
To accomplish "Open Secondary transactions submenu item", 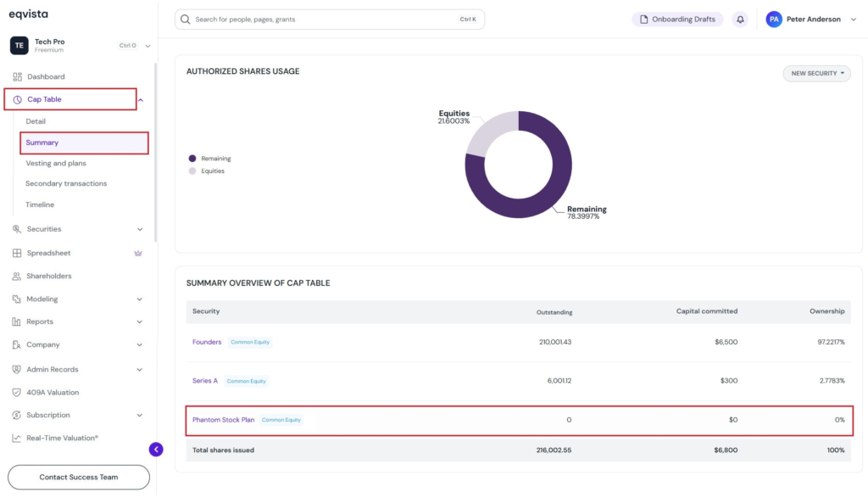I will 66,183.
